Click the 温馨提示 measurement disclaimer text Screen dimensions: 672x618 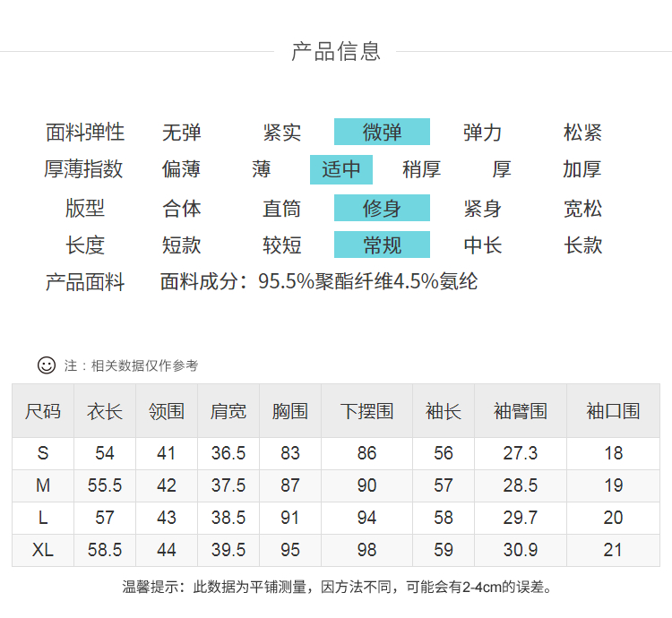pyautogui.click(x=337, y=588)
